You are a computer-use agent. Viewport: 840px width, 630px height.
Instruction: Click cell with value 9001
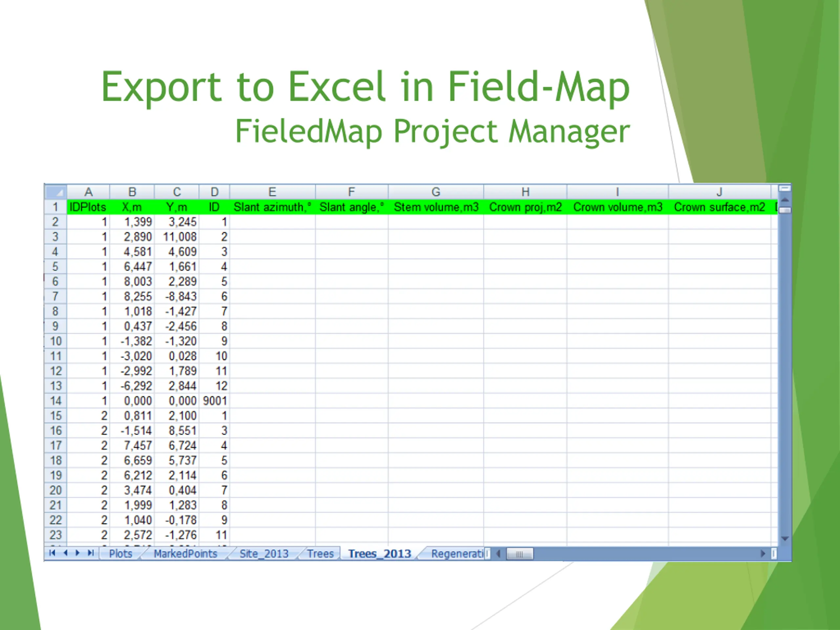tap(215, 401)
